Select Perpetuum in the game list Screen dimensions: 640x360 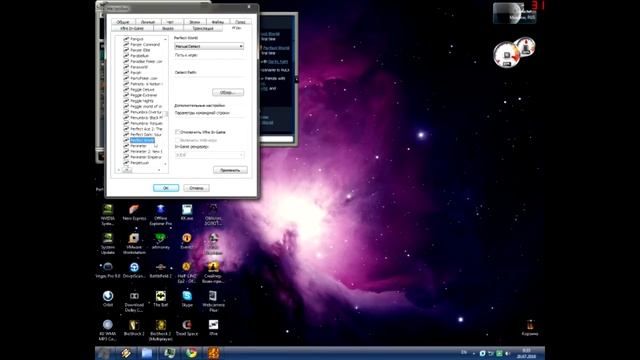(x=140, y=163)
